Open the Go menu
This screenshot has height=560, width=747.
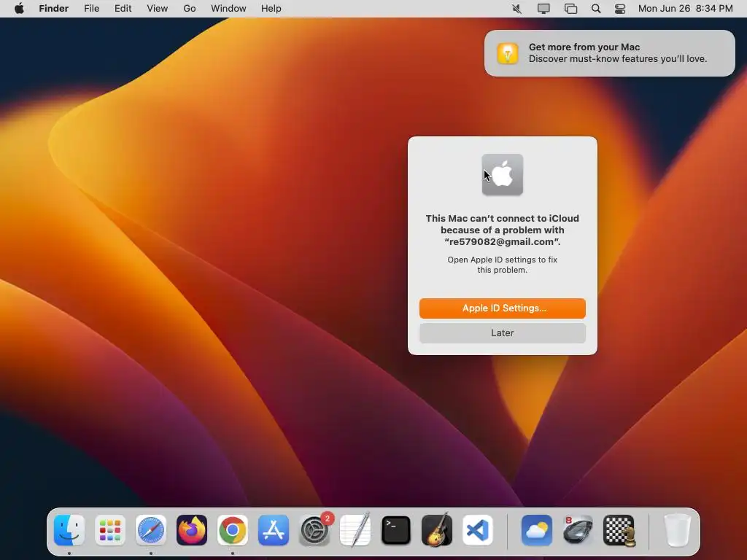190,9
